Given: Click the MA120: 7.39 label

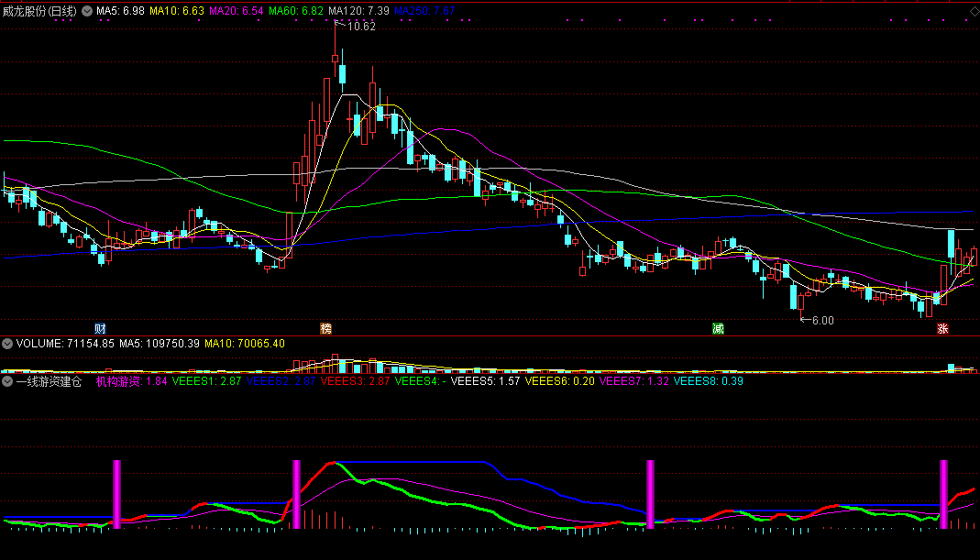Looking at the screenshot, I should [x=358, y=11].
